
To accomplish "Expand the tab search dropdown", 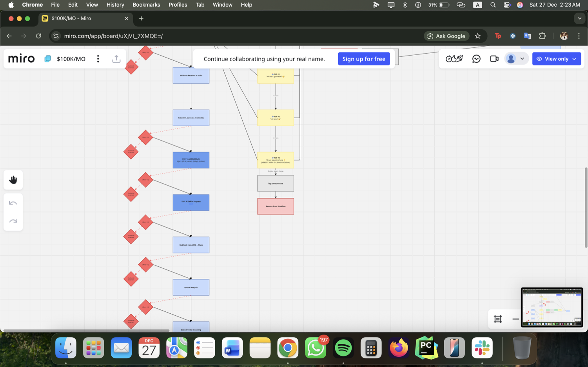I will (579, 18).
